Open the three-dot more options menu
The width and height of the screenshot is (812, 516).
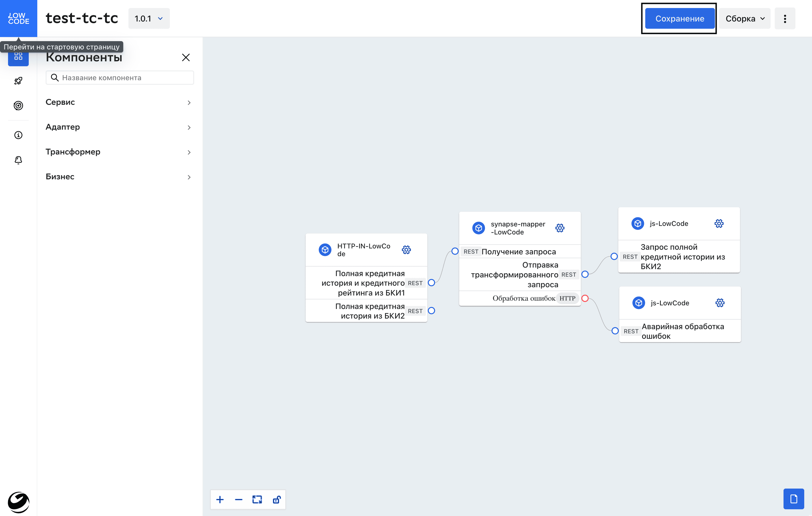click(x=785, y=19)
